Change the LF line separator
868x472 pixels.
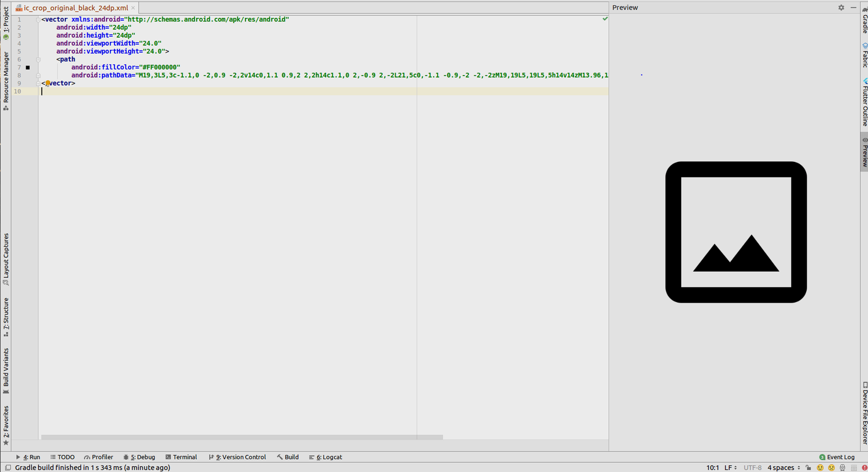click(730, 467)
